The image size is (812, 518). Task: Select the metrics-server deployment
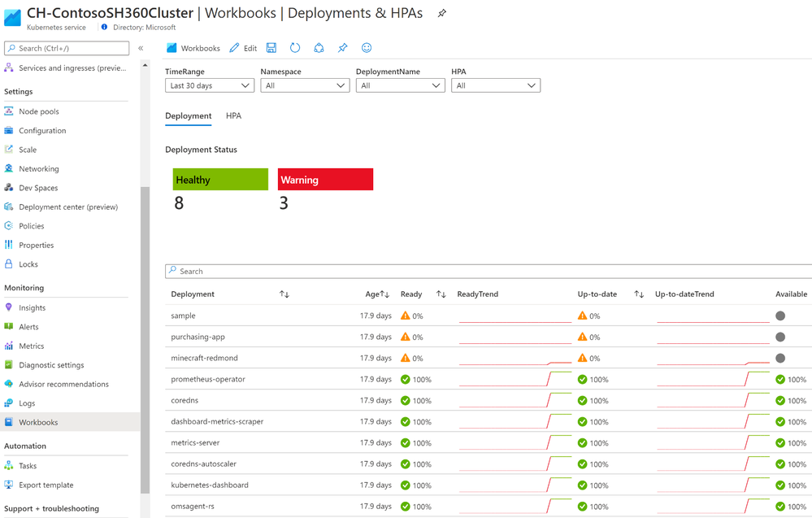click(x=489, y=443)
